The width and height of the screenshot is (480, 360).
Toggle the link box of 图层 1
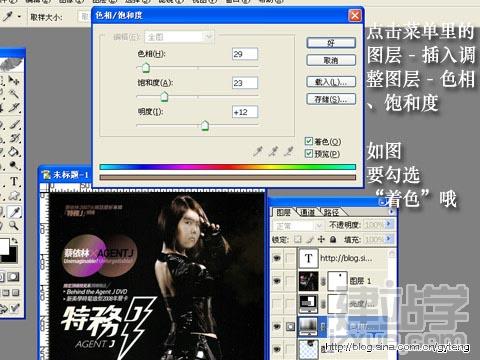(290, 281)
